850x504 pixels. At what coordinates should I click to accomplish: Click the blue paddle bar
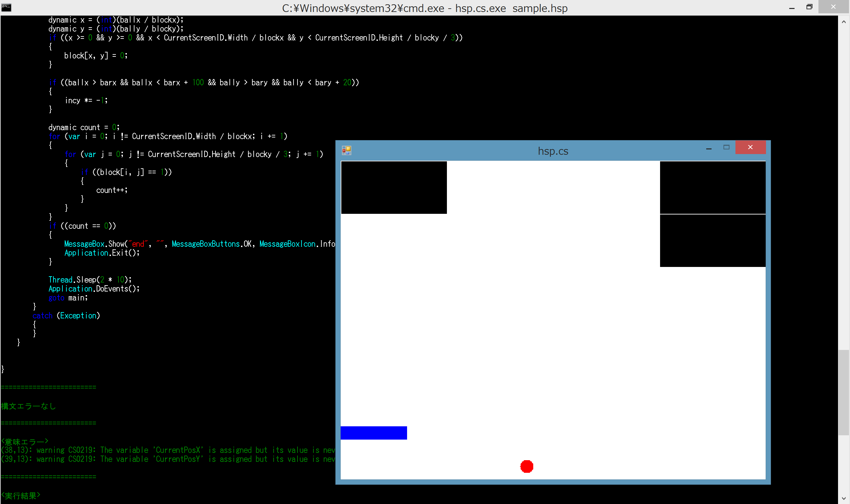374,433
